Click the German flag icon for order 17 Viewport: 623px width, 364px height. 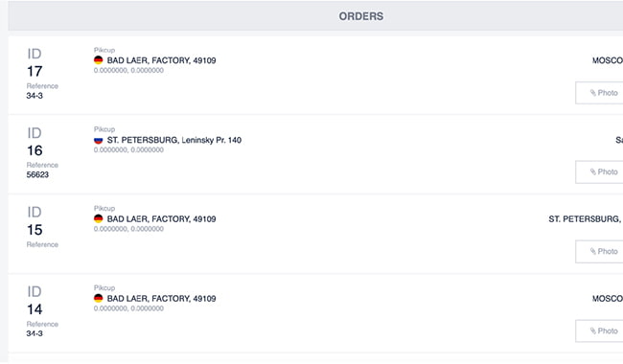point(98,60)
